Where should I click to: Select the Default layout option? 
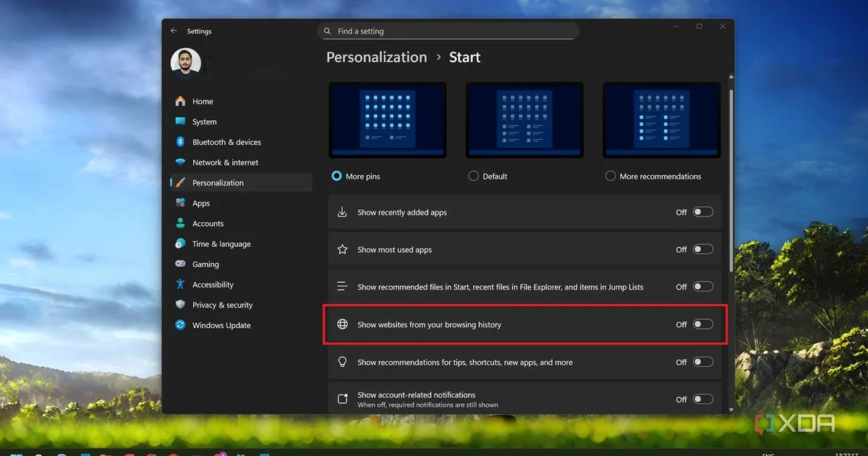[x=474, y=176]
